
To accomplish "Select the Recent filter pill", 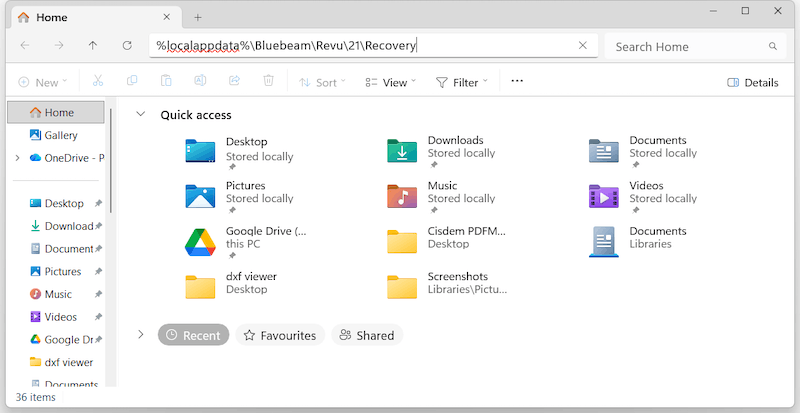I will coord(193,335).
